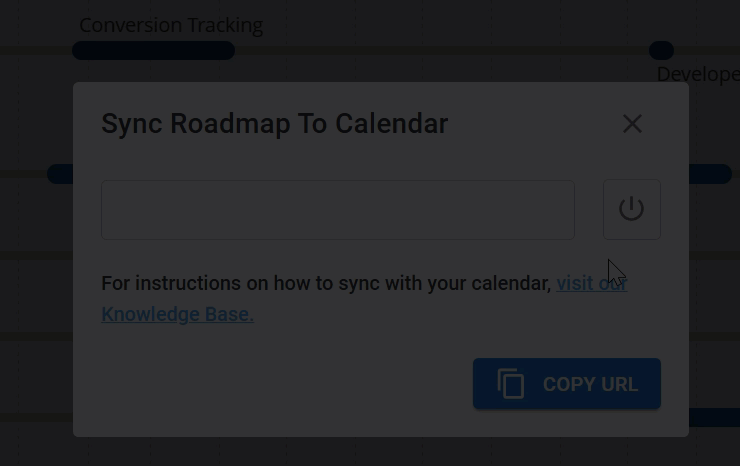Click the copy icon inside COPY URL
The height and width of the screenshot is (466, 740).
(x=511, y=385)
